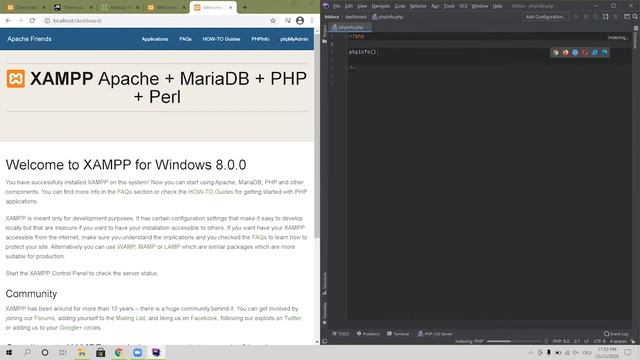Open the Navigate menu in PhpStorm
The width and height of the screenshot is (640, 360).
[x=380, y=6]
